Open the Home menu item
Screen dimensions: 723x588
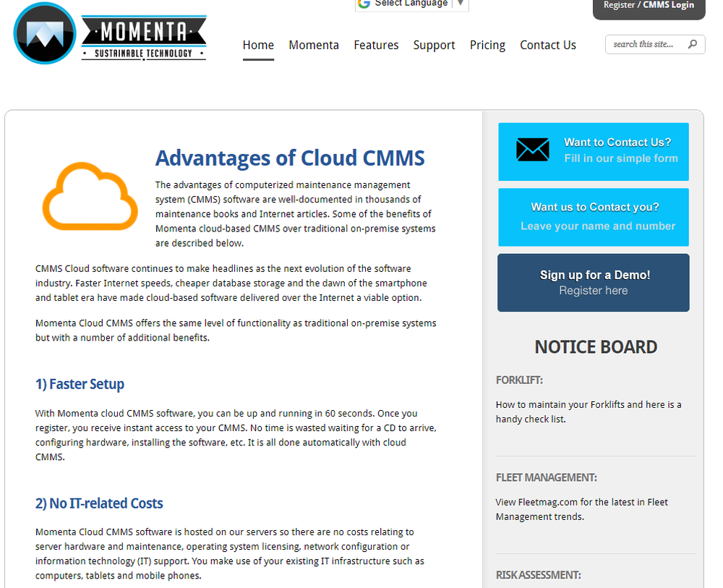click(x=258, y=45)
